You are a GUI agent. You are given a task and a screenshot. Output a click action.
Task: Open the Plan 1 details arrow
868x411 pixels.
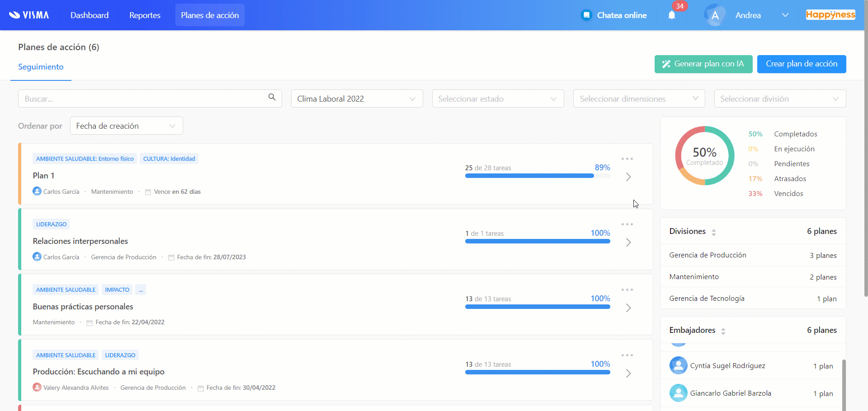[628, 177]
